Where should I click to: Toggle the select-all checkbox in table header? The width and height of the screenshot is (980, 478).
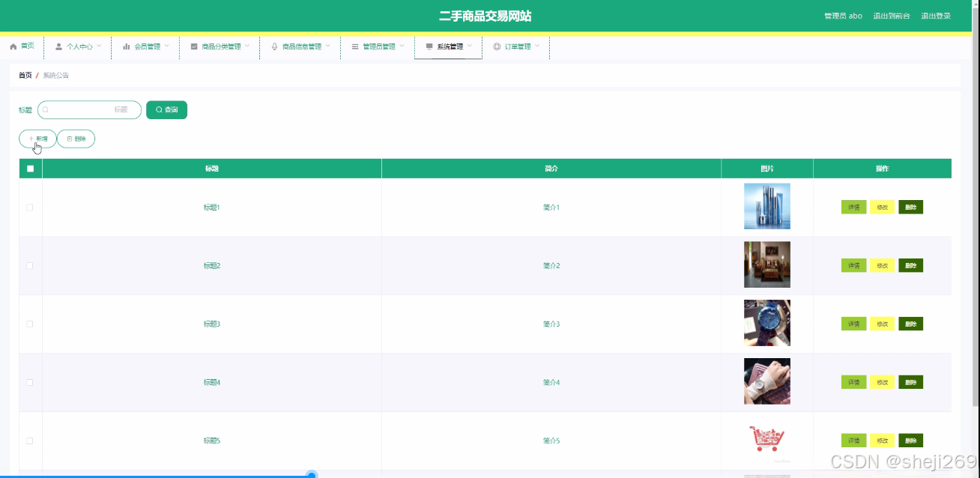coord(30,169)
